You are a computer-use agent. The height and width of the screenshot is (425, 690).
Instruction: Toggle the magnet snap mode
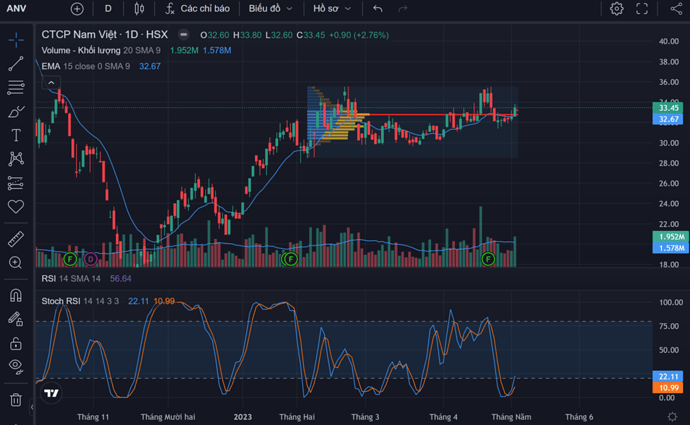click(16, 295)
